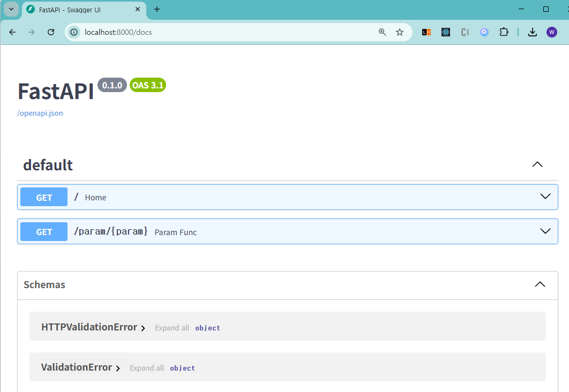Click the /param/{param} path text
569x392 pixels.
point(111,231)
